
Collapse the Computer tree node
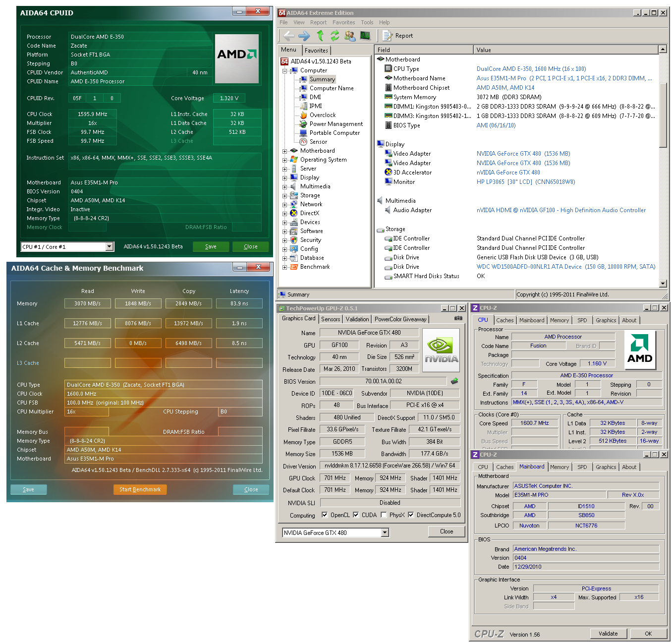coord(285,71)
